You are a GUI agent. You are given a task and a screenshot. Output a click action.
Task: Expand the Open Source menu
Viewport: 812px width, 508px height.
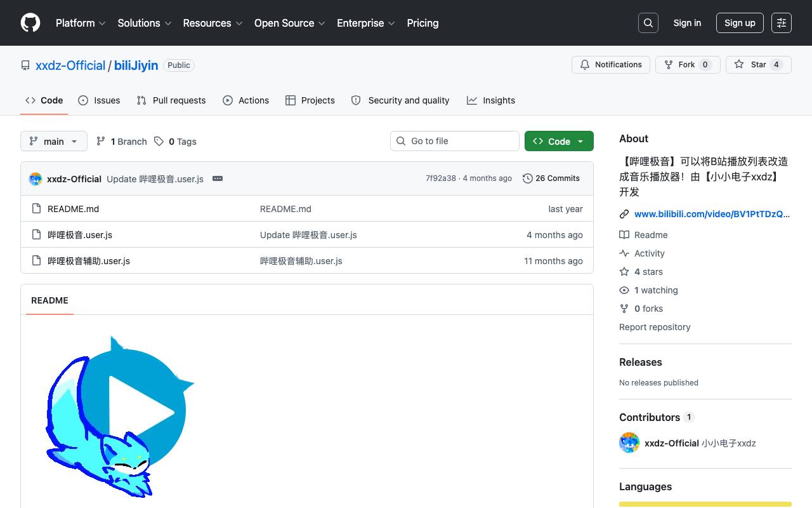tap(290, 23)
